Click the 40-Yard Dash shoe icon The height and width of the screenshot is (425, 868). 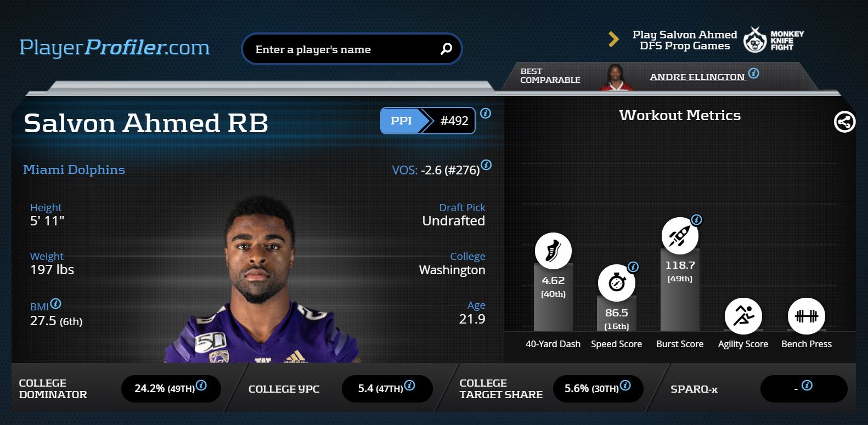point(553,251)
